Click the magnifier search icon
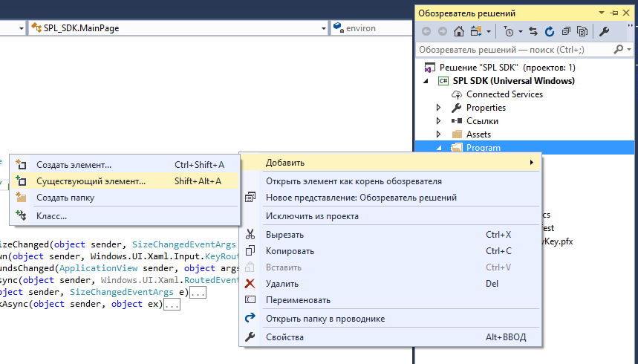Viewport: 638px width, 364px height. (618, 50)
